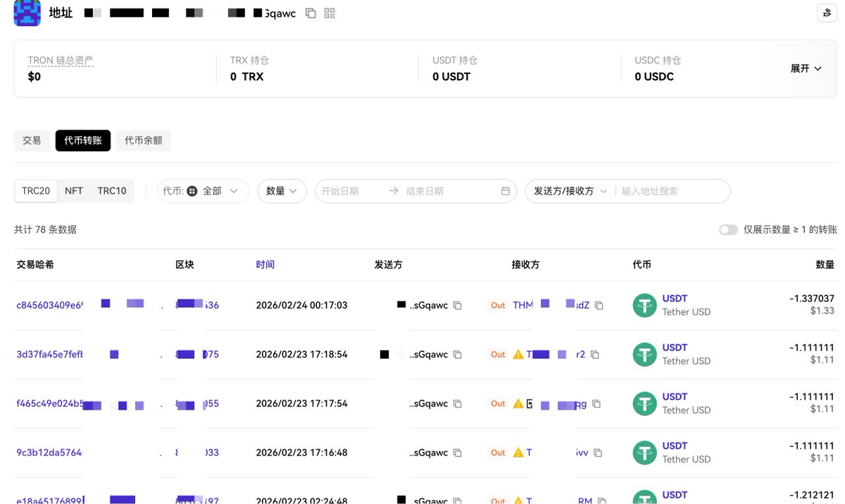845x504 pixels.
Task: Copy receiver address in 00:17:03 row
Action: point(599,305)
